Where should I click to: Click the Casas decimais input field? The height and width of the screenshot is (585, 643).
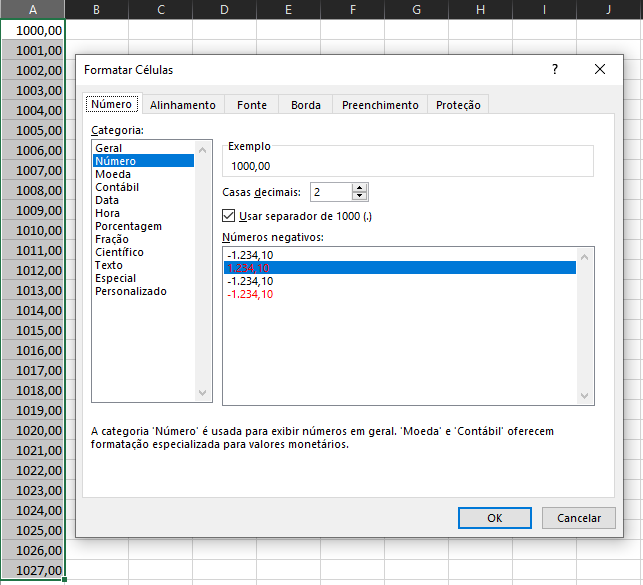tap(331, 192)
